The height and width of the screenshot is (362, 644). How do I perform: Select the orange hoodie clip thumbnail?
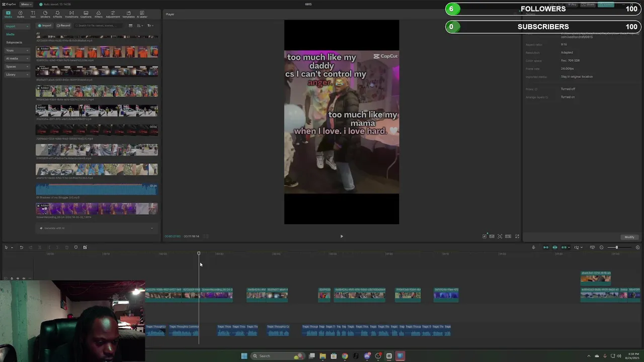point(97,52)
